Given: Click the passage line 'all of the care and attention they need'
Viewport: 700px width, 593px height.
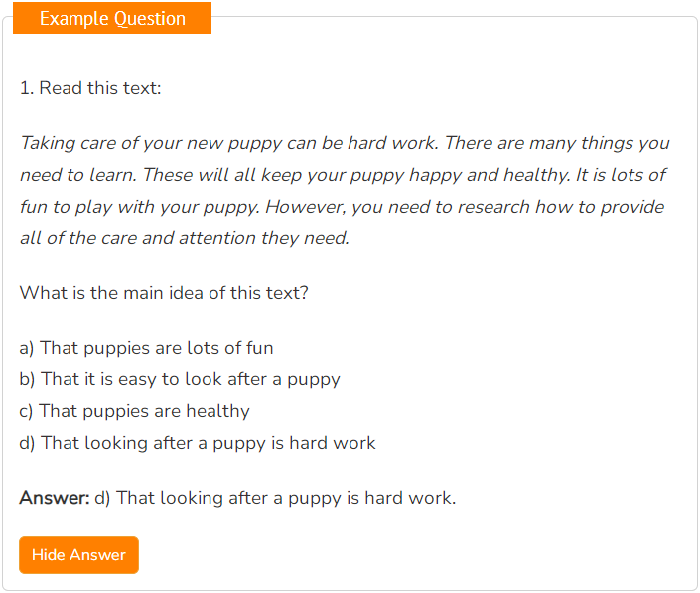Looking at the screenshot, I should pyautogui.click(x=185, y=238).
